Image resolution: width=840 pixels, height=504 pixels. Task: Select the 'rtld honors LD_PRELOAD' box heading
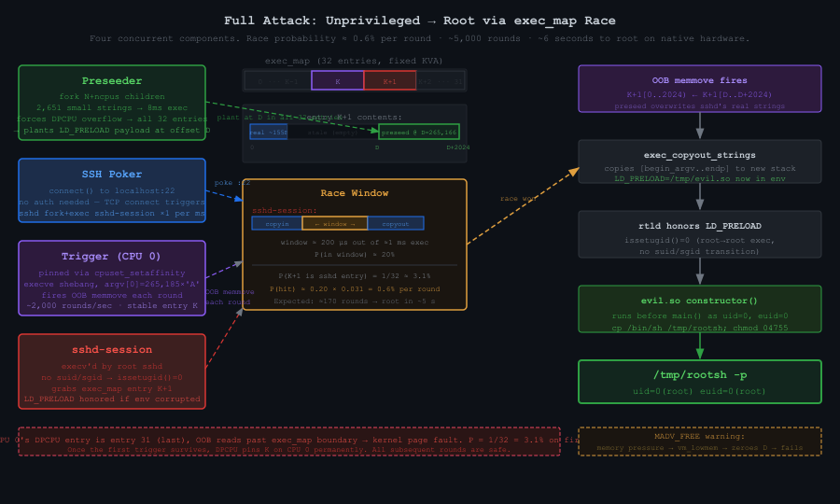pos(700,226)
